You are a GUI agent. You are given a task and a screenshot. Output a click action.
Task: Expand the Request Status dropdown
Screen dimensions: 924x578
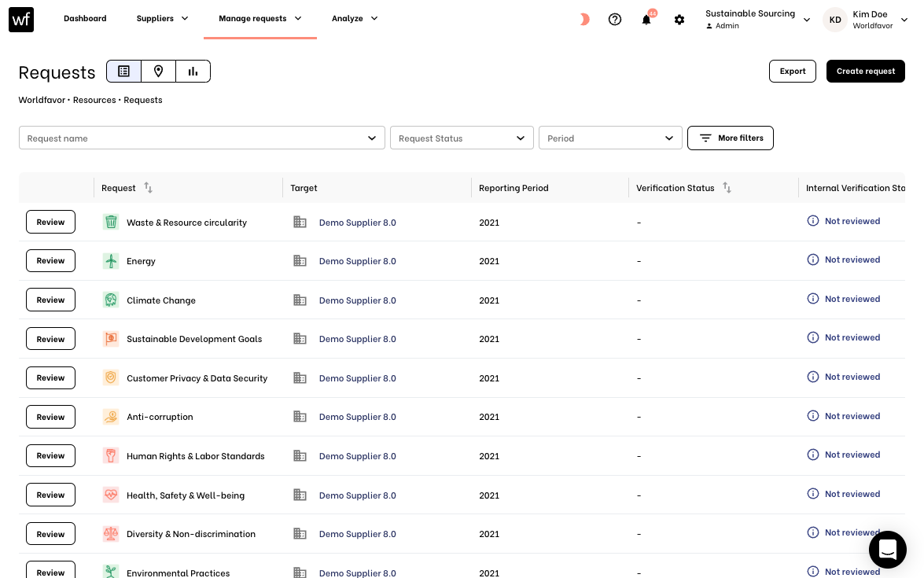[462, 138]
